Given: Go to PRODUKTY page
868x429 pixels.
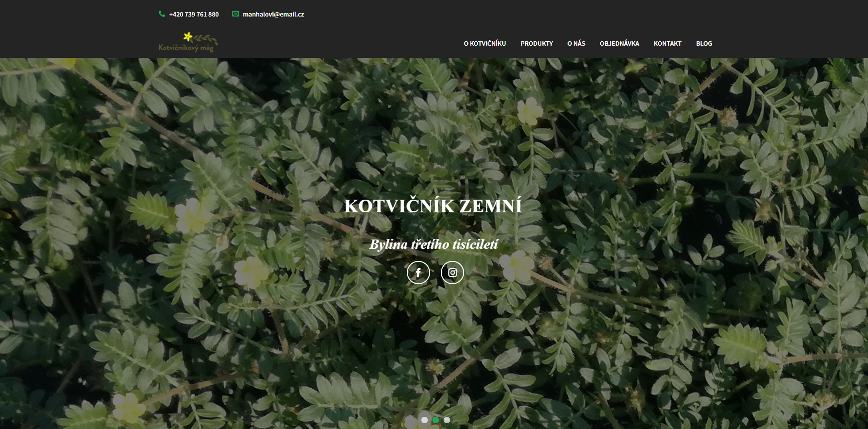Looking at the screenshot, I should pos(537,44).
